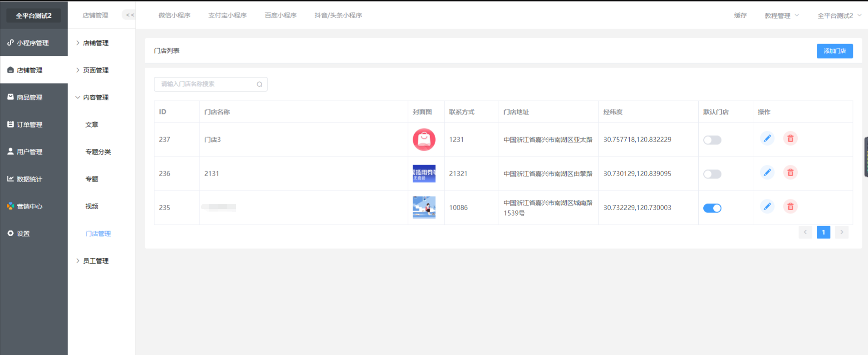This screenshot has width=868, height=355.
Task: Open 用户管理 in left sidebar
Action: [34, 152]
